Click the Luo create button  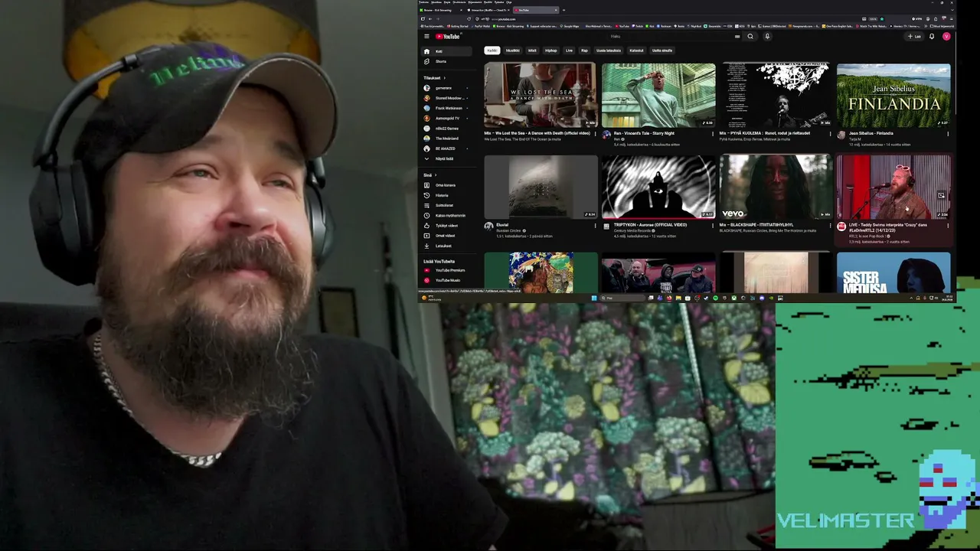pyautogui.click(x=915, y=36)
